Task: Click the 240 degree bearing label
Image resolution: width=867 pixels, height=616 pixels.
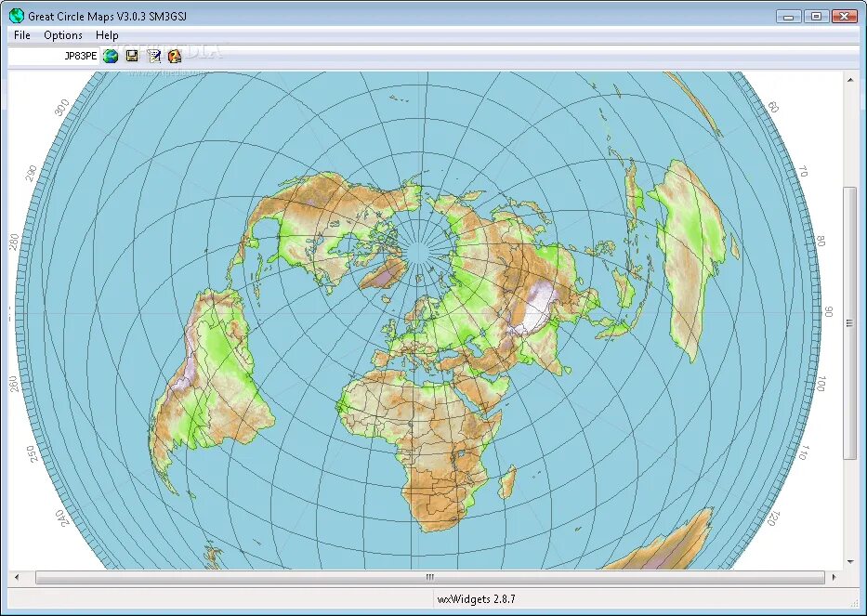Action: [x=62, y=518]
